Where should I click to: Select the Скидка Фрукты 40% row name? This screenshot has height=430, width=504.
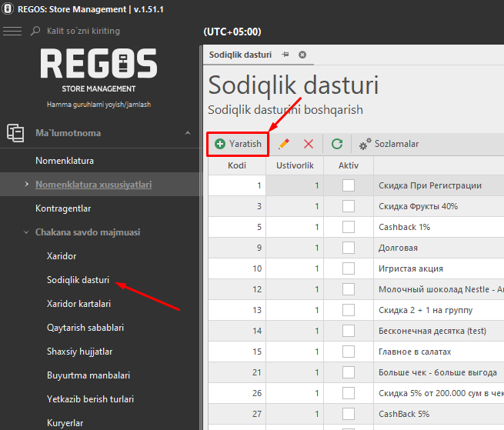pos(418,206)
